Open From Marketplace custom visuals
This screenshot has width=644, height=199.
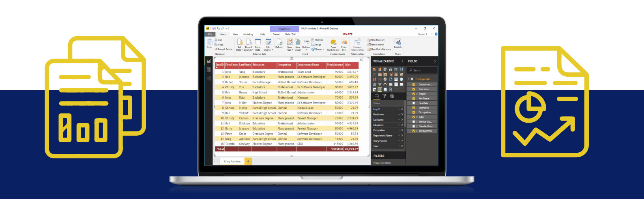click(333, 43)
